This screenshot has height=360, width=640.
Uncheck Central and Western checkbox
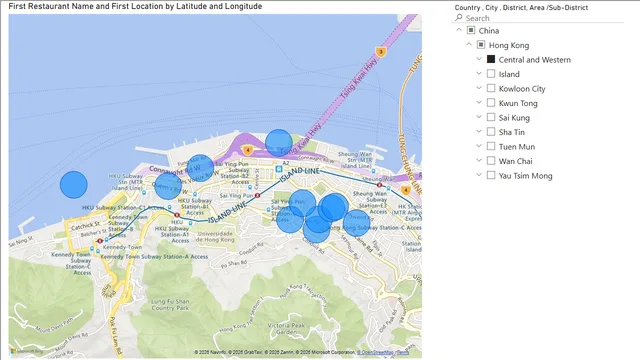(491, 59)
